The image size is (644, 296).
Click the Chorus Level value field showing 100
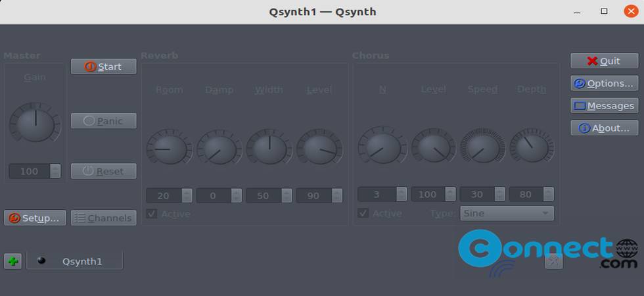(x=428, y=194)
